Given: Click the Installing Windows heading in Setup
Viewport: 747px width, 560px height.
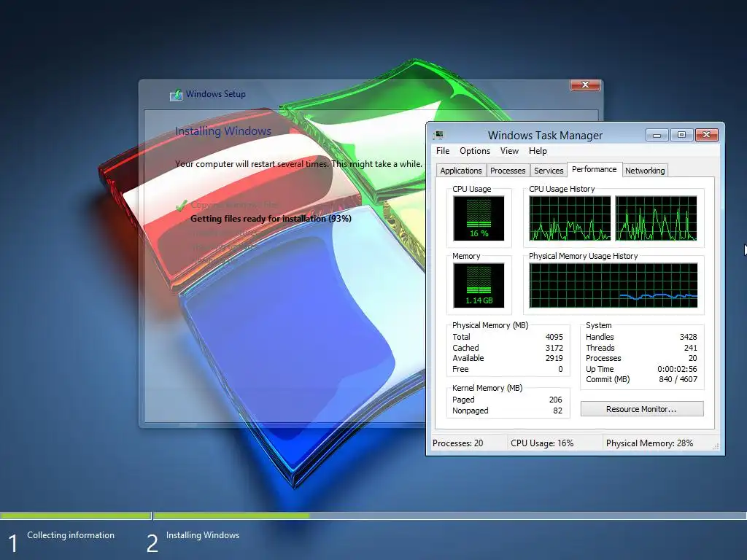Looking at the screenshot, I should point(223,131).
